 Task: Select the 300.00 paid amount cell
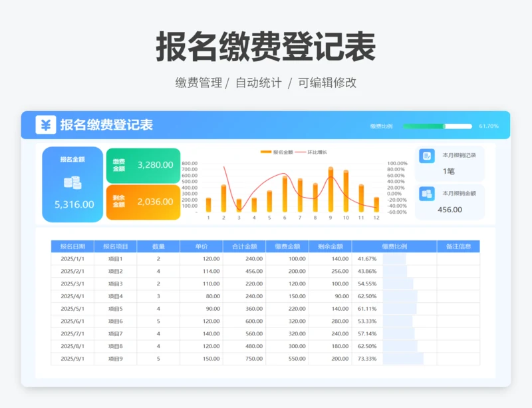tap(287, 346)
